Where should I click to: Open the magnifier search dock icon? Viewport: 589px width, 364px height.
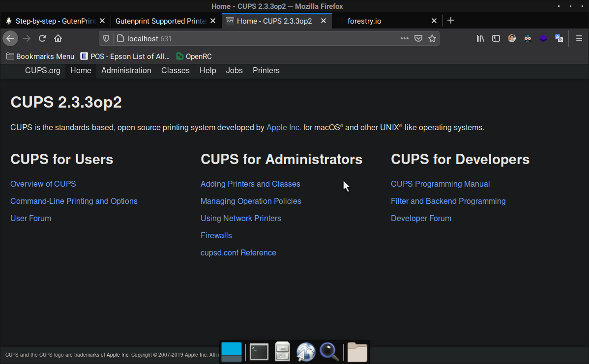click(329, 352)
